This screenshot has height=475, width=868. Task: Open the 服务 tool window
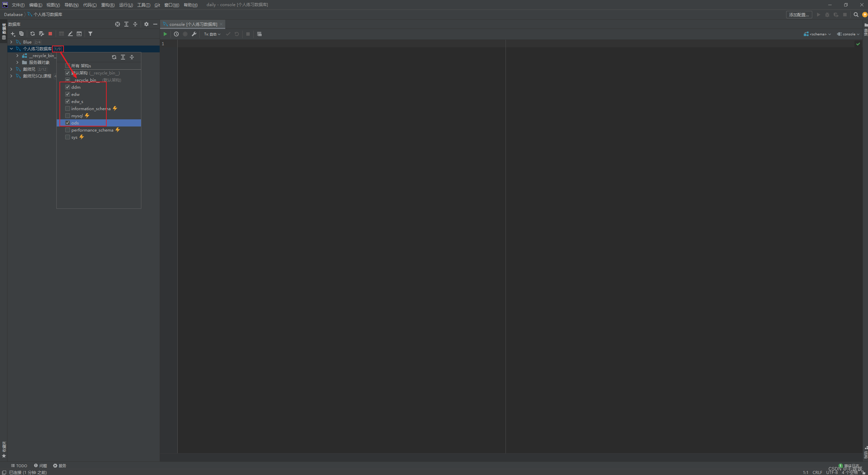click(x=60, y=465)
